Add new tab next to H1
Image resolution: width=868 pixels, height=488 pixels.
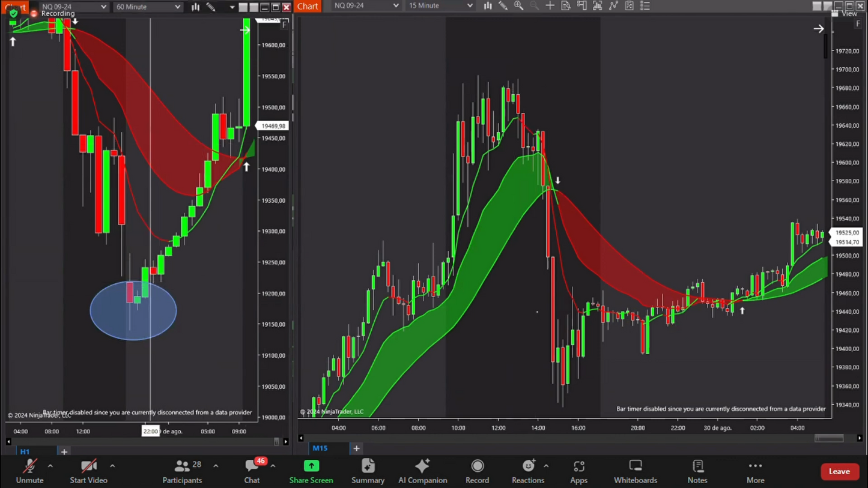coord(64,451)
